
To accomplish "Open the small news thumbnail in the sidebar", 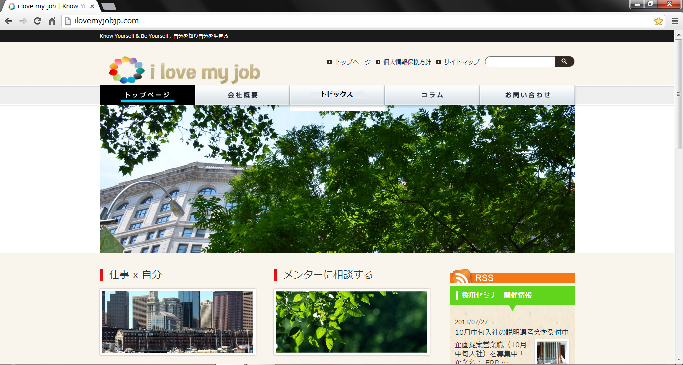I will pyautogui.click(x=552, y=352).
